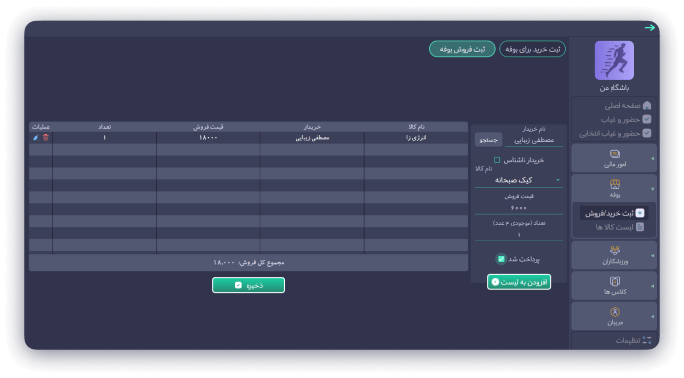This screenshot has height=378, width=684.
Task: Click the teal arrow icon at top right
Action: click(x=650, y=28)
